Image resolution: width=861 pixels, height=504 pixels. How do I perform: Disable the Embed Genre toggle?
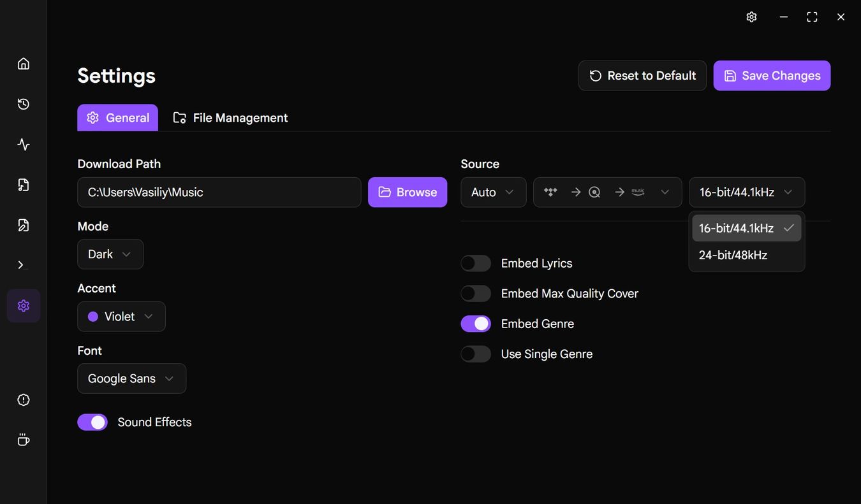(476, 323)
